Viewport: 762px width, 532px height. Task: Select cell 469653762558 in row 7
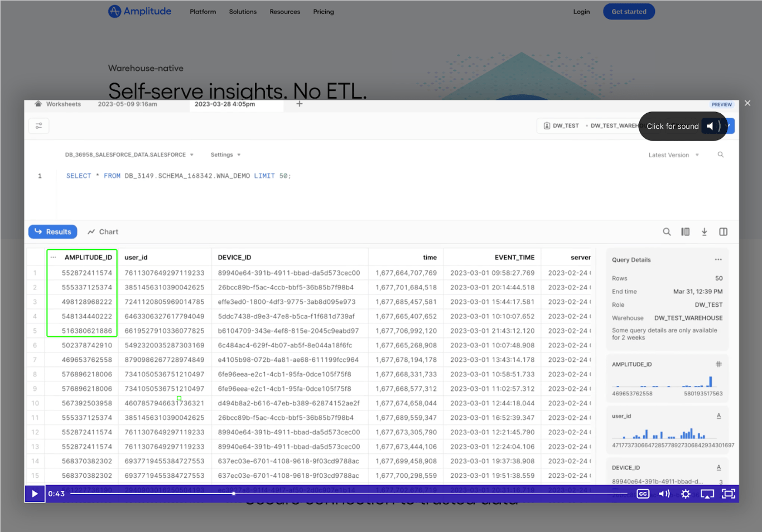[x=87, y=360]
